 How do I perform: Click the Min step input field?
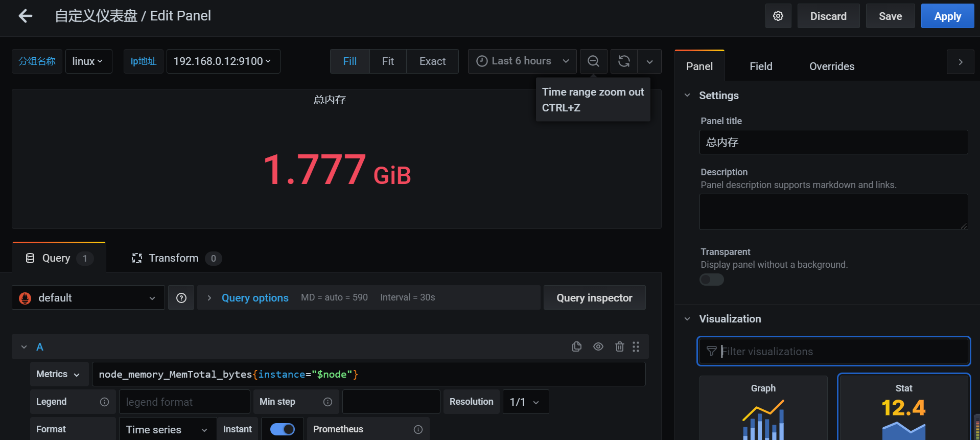pos(391,402)
